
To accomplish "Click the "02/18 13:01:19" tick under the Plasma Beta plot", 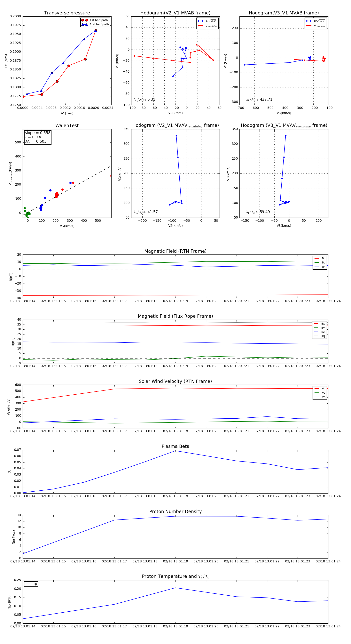I will 175,496.
